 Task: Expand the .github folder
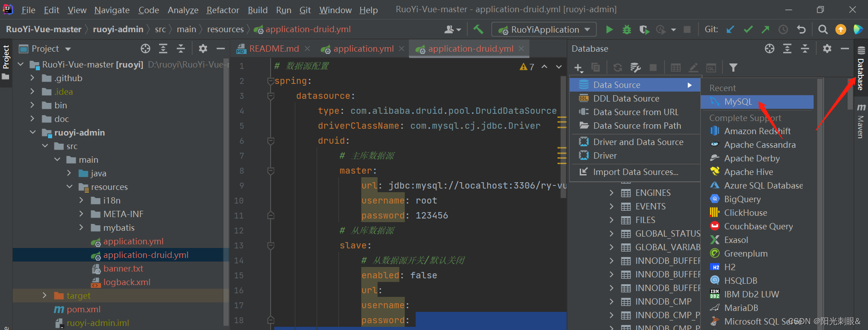[32, 78]
